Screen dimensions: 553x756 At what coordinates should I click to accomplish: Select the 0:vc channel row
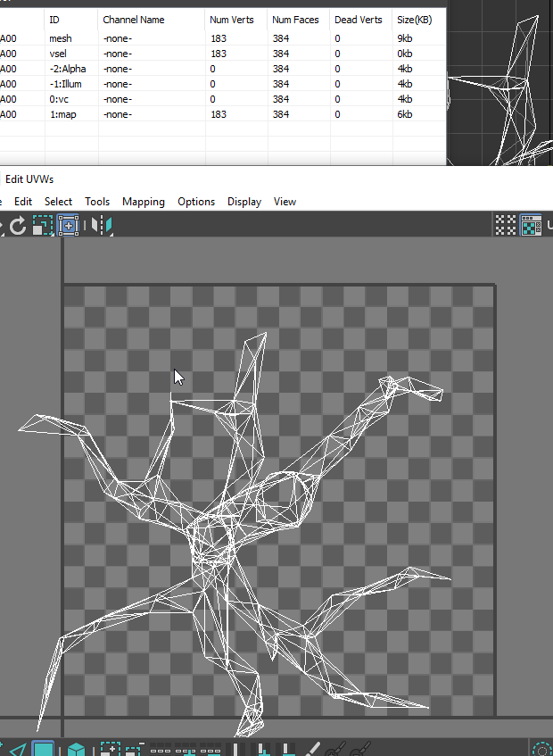pyautogui.click(x=223, y=99)
